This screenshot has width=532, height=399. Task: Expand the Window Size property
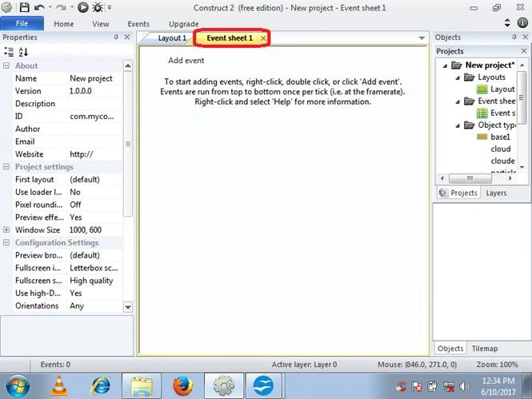pyautogui.click(x=6, y=229)
